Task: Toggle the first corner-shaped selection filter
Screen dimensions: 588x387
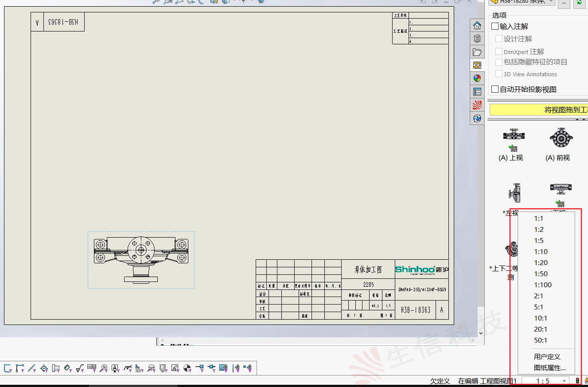Action: coord(8,367)
